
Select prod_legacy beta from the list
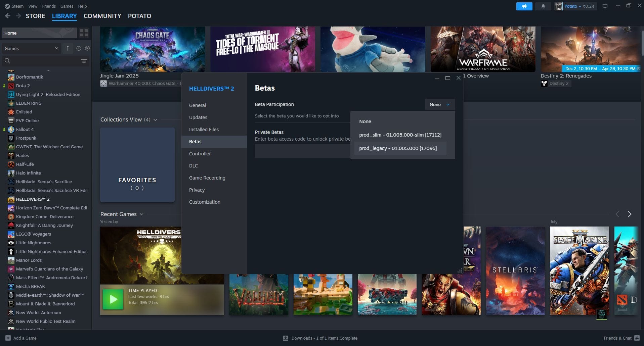[398, 148]
